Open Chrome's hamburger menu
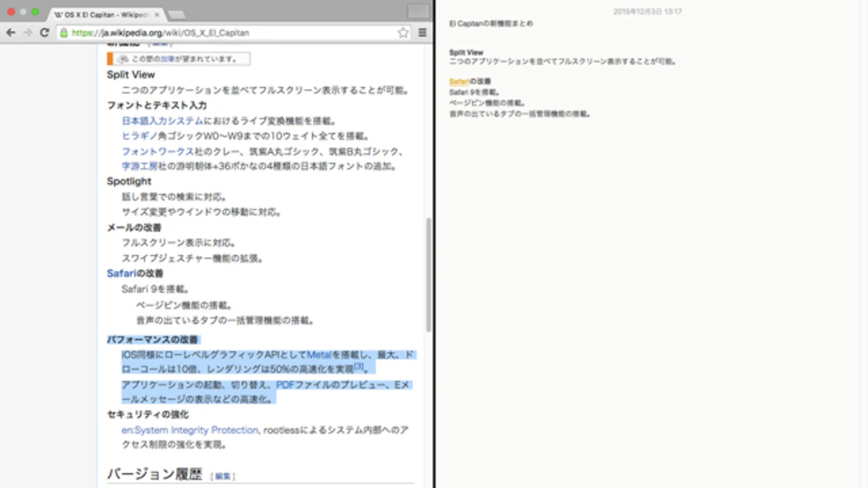This screenshot has height=488, width=868. click(x=422, y=33)
